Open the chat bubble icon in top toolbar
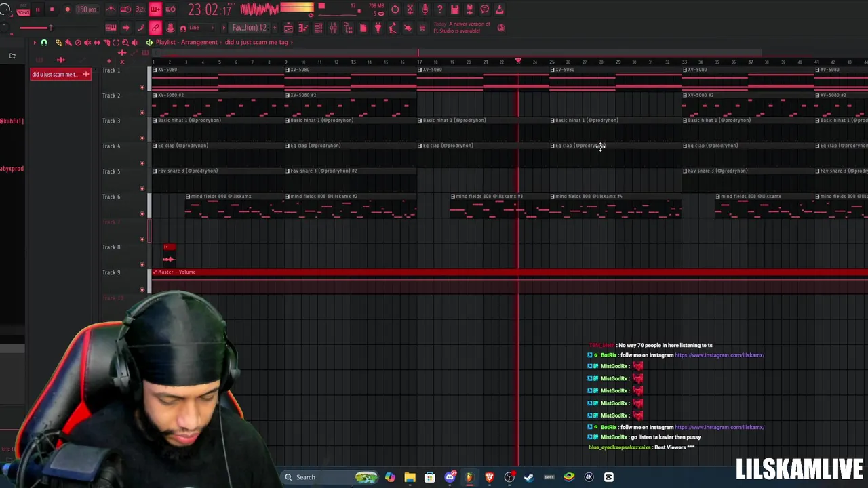This screenshot has width=868, height=488. click(x=484, y=9)
